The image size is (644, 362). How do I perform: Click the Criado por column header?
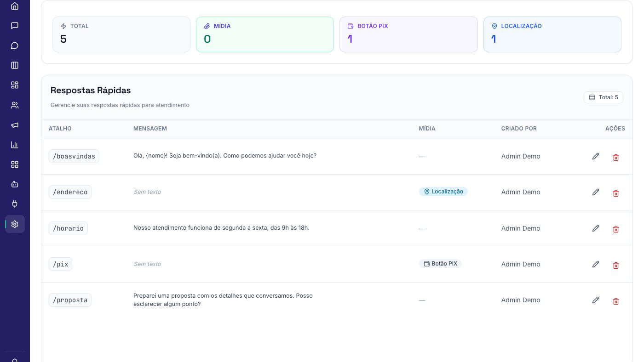coord(519,129)
